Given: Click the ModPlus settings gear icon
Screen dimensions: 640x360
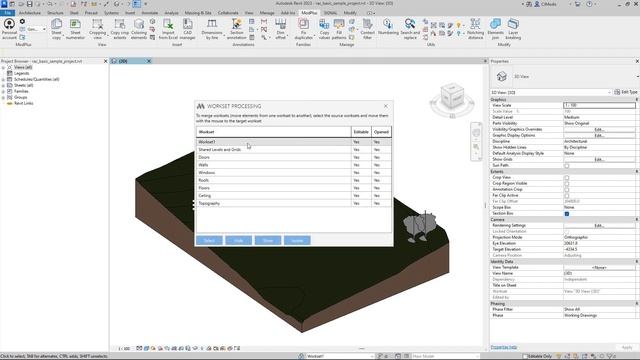Looking at the screenshot, I should (22, 21).
